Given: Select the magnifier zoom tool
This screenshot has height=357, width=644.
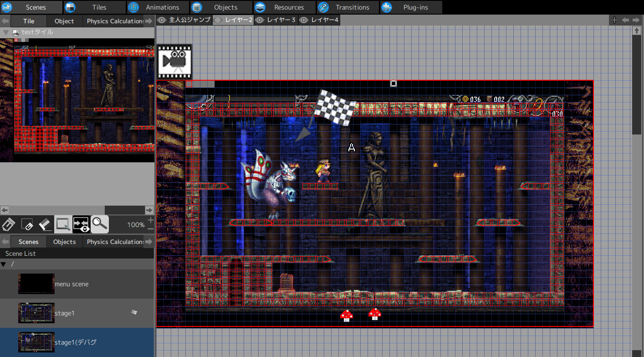Looking at the screenshot, I should pyautogui.click(x=99, y=224).
